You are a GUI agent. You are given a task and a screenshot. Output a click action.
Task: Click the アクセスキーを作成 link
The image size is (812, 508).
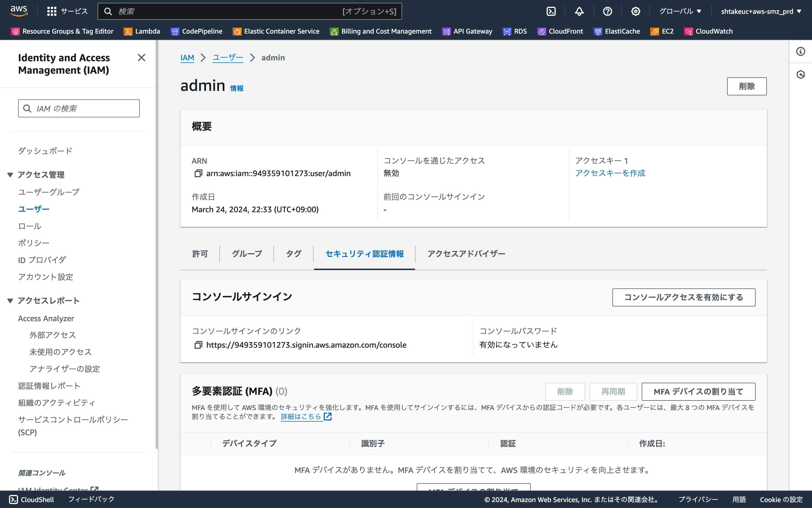[610, 173]
